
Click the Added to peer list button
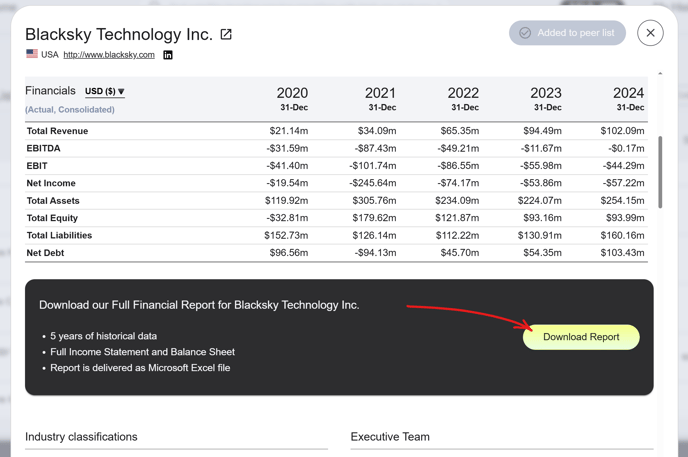pyautogui.click(x=567, y=33)
